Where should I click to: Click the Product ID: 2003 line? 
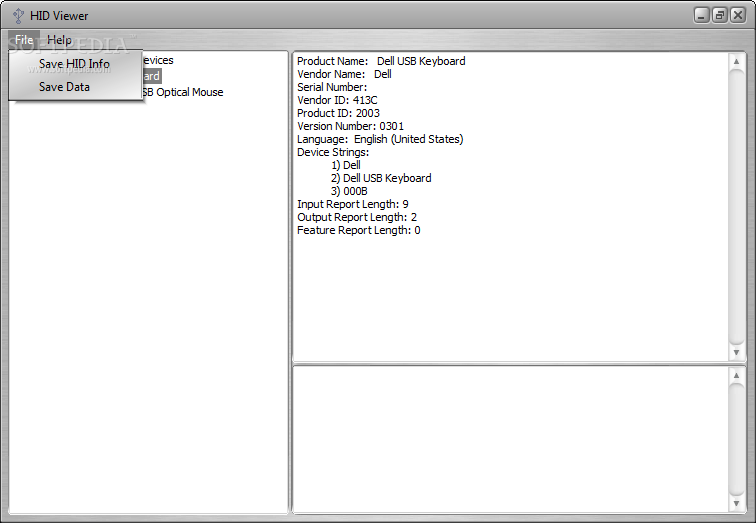point(338,113)
